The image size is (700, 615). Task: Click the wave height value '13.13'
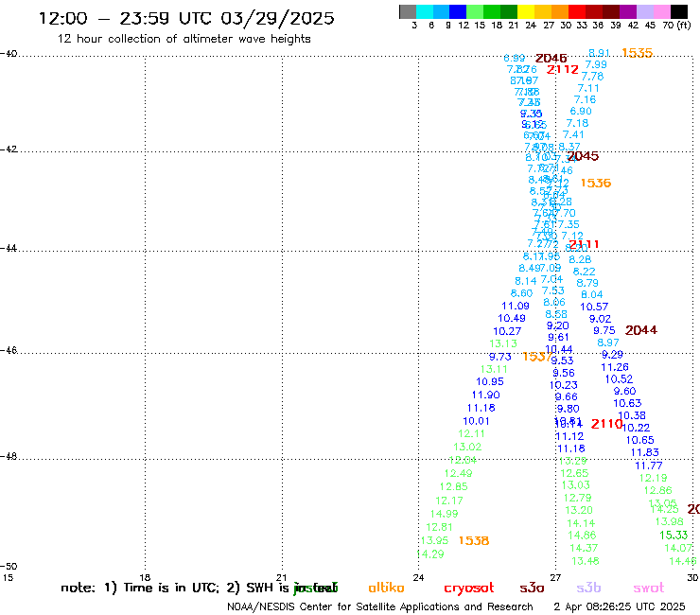click(503, 343)
